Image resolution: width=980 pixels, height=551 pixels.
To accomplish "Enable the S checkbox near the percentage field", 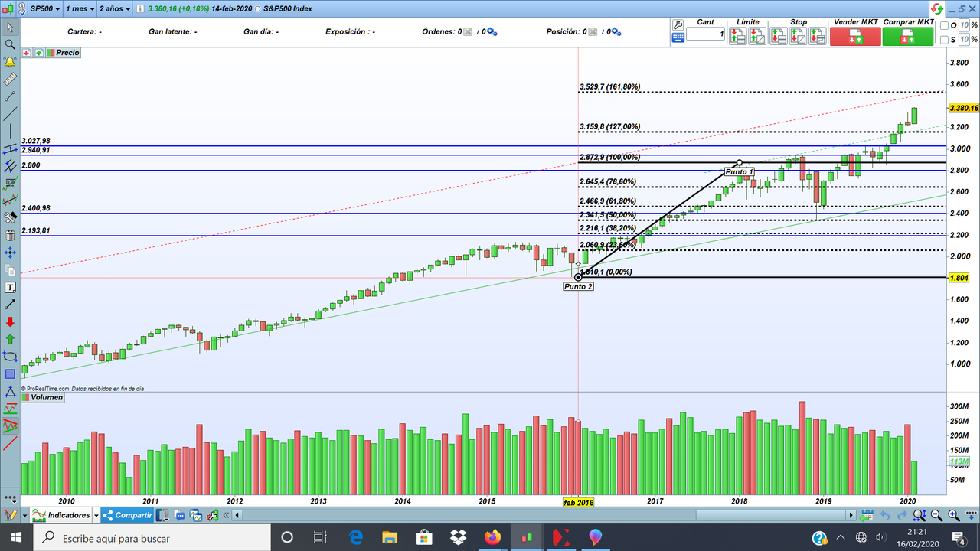I will pos(943,38).
